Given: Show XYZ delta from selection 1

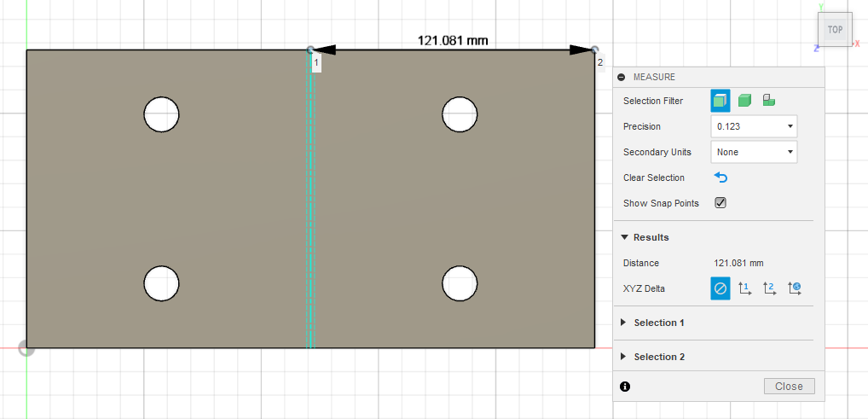Looking at the screenshot, I should 744,288.
